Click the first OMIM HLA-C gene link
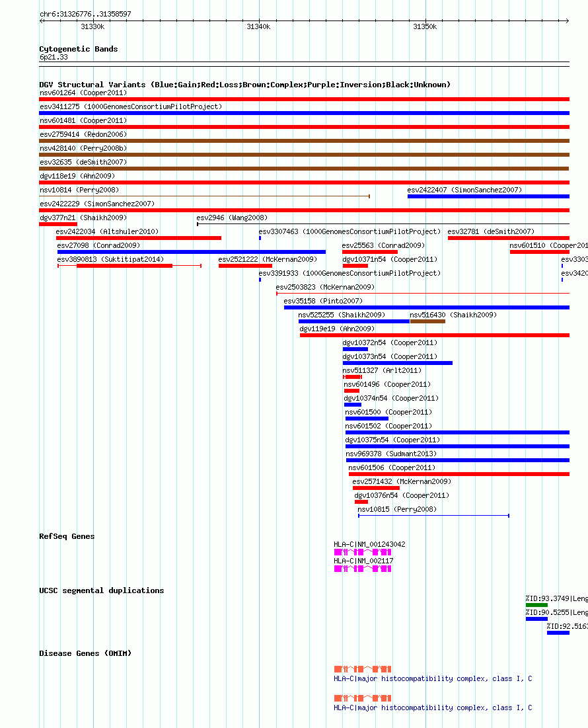The image size is (588, 728). click(433, 679)
